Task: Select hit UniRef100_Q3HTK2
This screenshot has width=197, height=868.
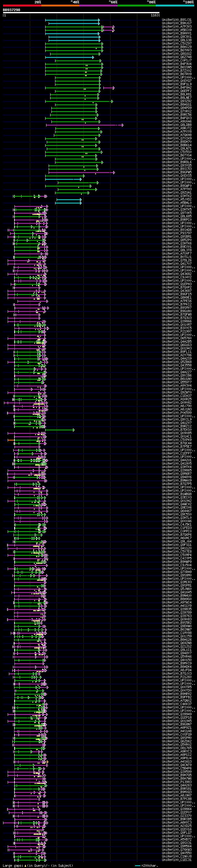Action: (x=177, y=196)
